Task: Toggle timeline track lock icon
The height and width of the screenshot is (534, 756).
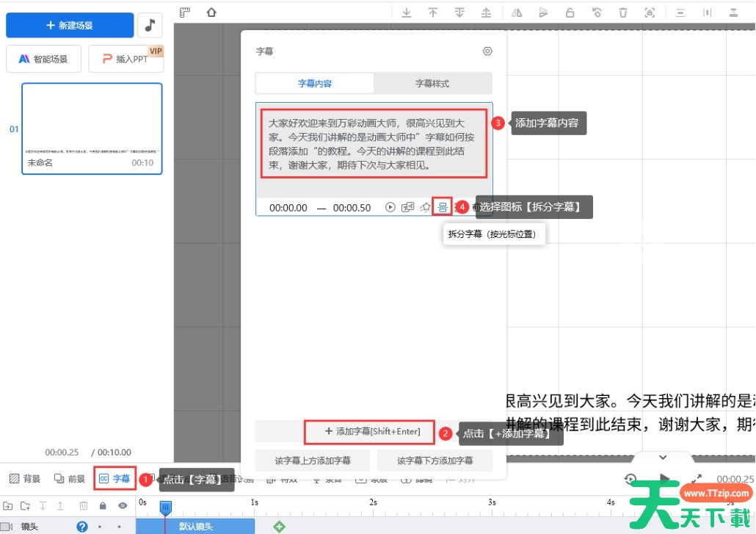Action: pos(103,505)
